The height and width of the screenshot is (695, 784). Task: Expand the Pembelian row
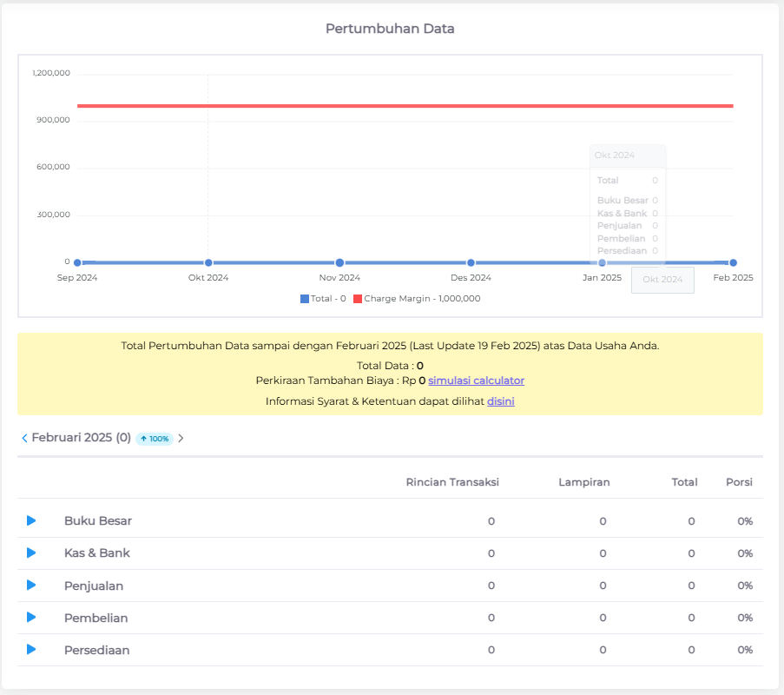point(31,618)
